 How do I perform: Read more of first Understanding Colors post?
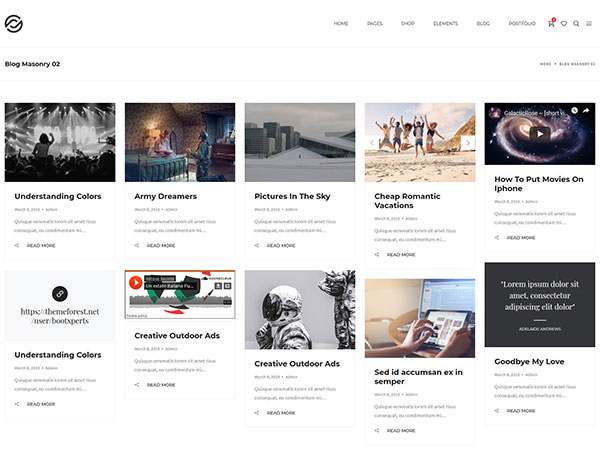click(x=41, y=246)
